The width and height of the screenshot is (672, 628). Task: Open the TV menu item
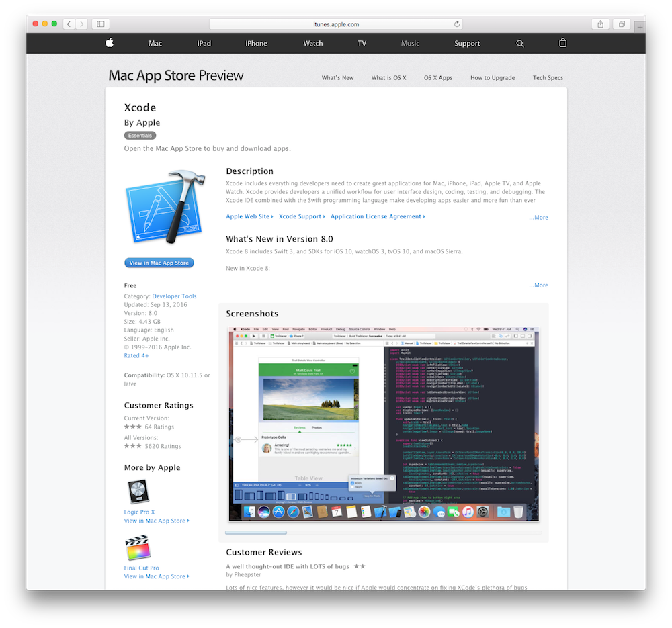(362, 43)
